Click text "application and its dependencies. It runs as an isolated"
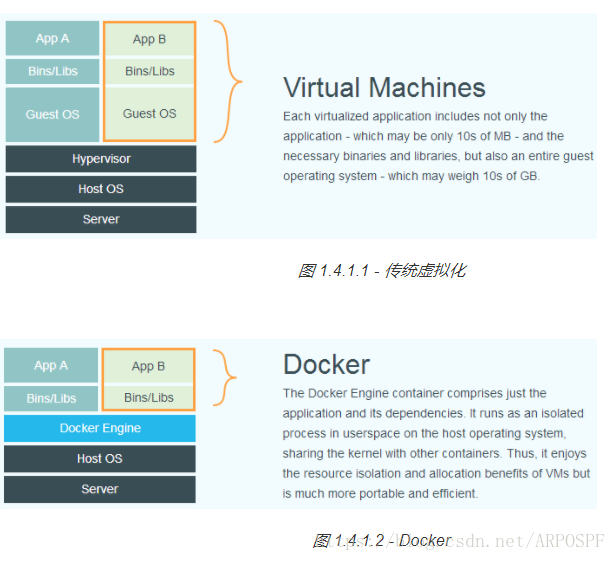 coord(433,413)
